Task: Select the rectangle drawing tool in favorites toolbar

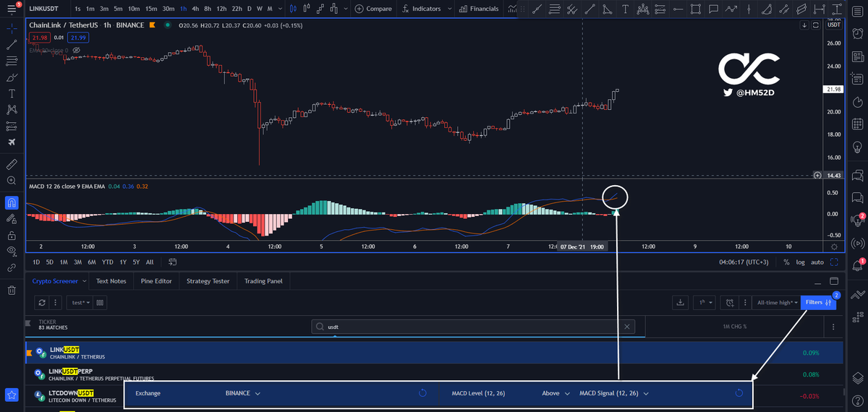Action: tap(695, 9)
